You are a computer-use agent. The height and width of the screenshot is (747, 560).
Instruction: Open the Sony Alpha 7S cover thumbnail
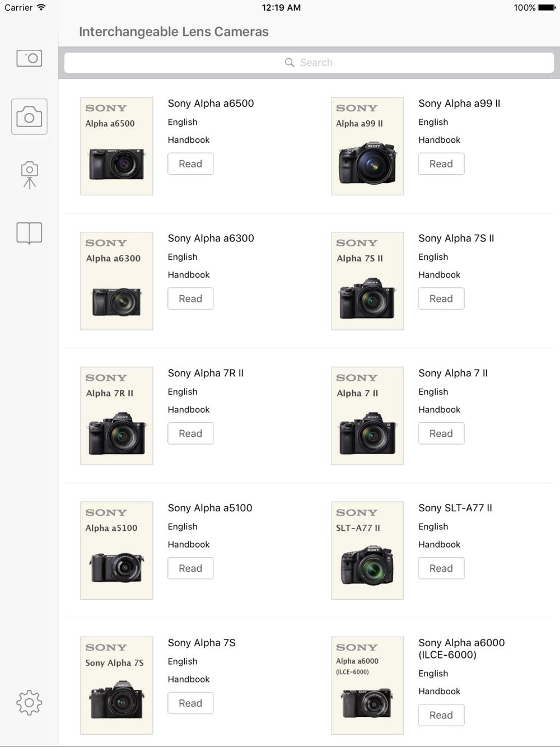pos(116,685)
